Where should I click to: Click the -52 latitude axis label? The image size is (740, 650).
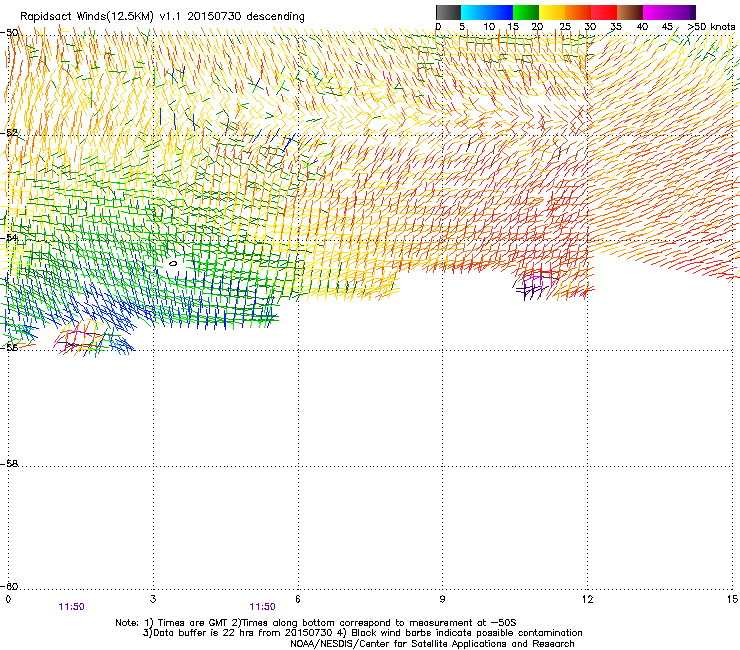pos(9,133)
